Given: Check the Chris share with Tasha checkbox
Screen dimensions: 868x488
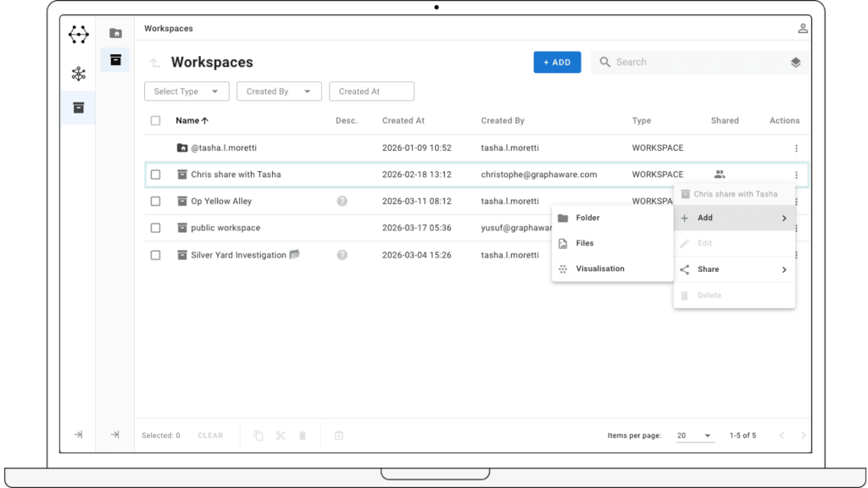Looking at the screenshot, I should point(156,175).
